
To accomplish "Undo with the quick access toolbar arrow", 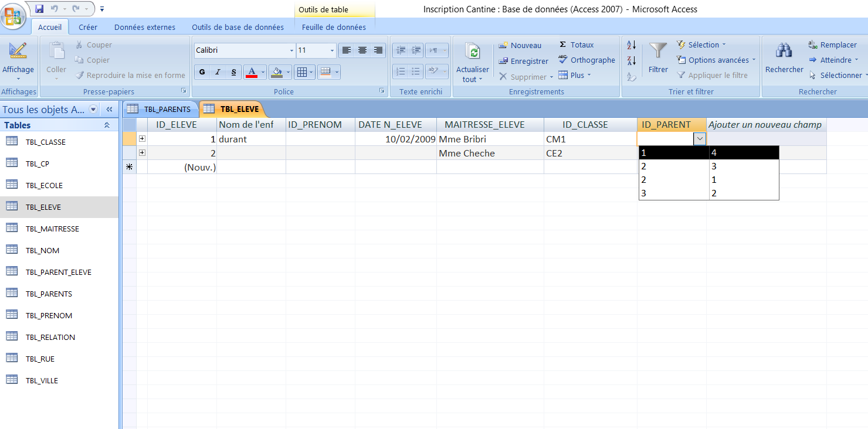I will 55,9.
